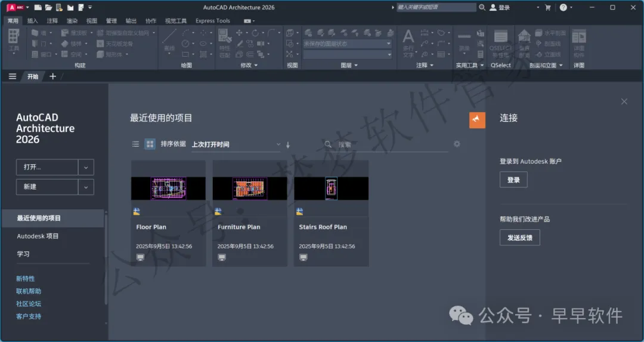Open the 社区论坛 link
The height and width of the screenshot is (342, 644).
29,304
